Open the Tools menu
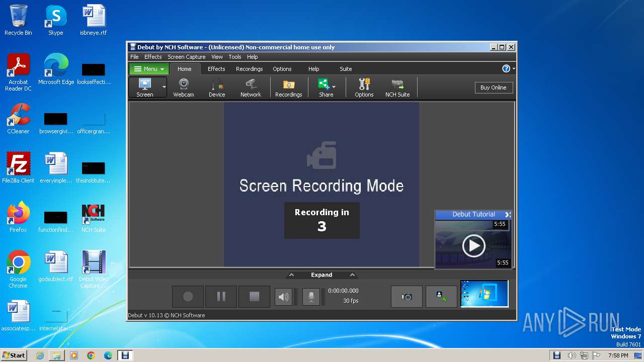This screenshot has width=644, height=362. point(235,57)
